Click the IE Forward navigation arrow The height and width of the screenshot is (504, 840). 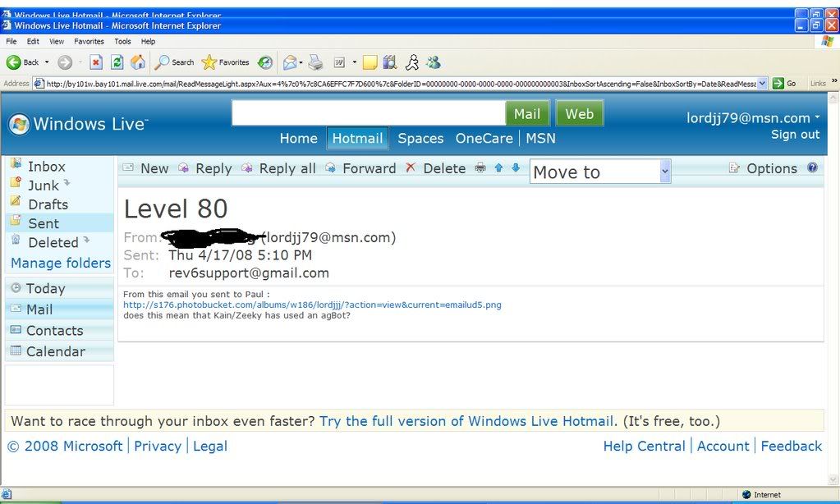(65, 62)
